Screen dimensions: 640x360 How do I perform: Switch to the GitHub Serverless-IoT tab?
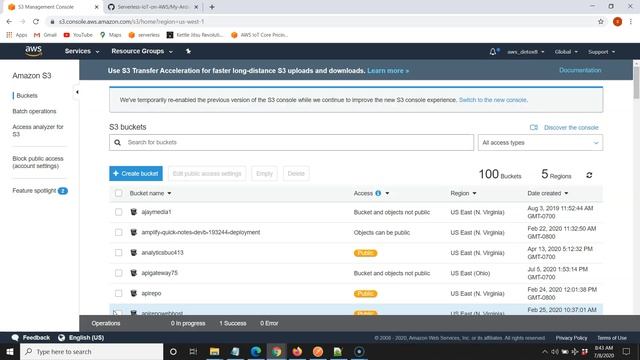[153, 7]
